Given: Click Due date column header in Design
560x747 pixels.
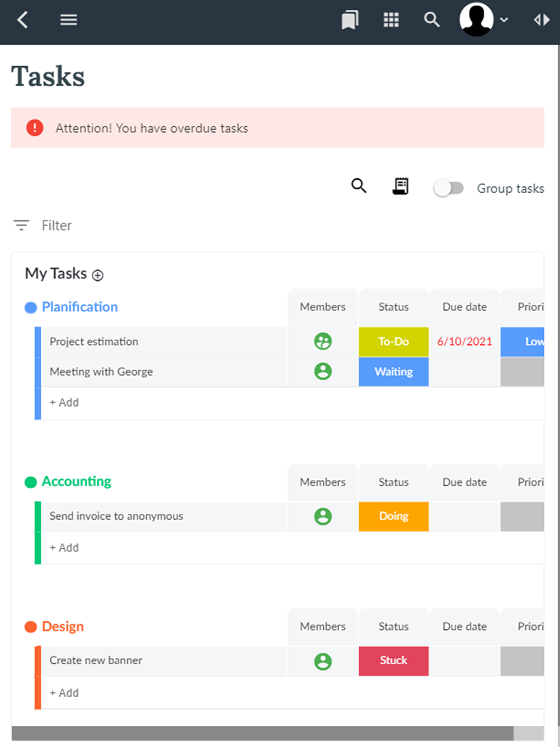Looking at the screenshot, I should pos(464,627).
